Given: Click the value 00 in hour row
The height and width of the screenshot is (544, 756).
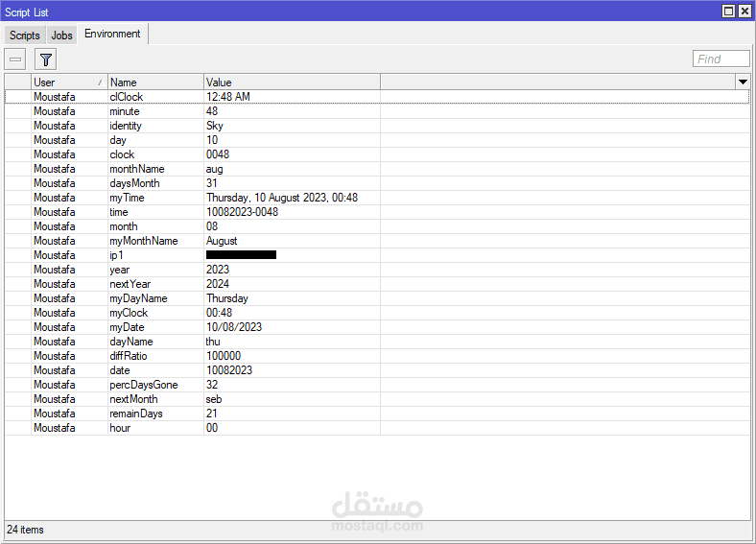Looking at the screenshot, I should click(x=212, y=428).
